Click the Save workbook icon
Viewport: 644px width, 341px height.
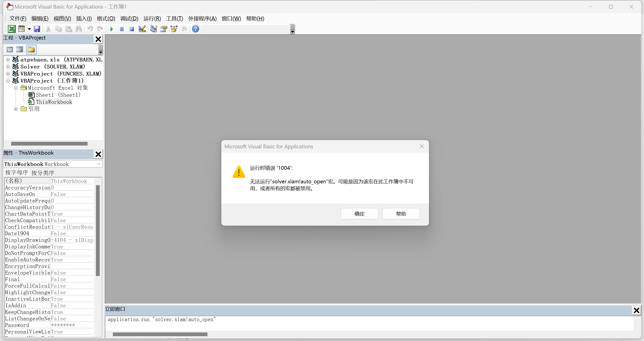(x=37, y=29)
